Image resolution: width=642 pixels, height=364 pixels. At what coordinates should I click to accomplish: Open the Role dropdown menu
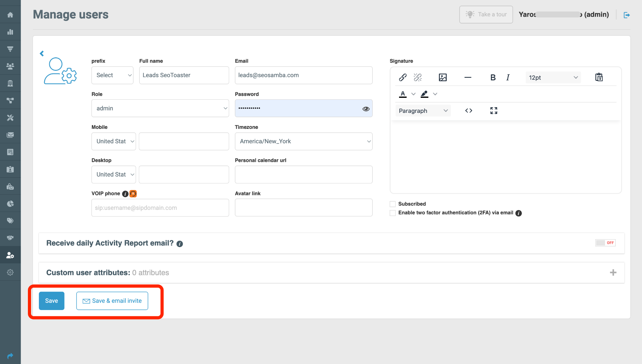coord(161,108)
